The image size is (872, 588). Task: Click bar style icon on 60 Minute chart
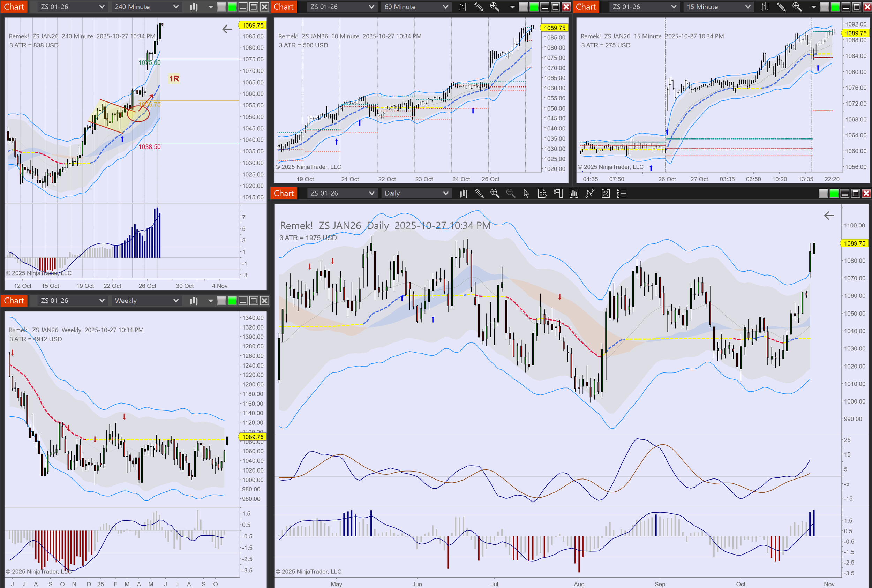pos(463,7)
